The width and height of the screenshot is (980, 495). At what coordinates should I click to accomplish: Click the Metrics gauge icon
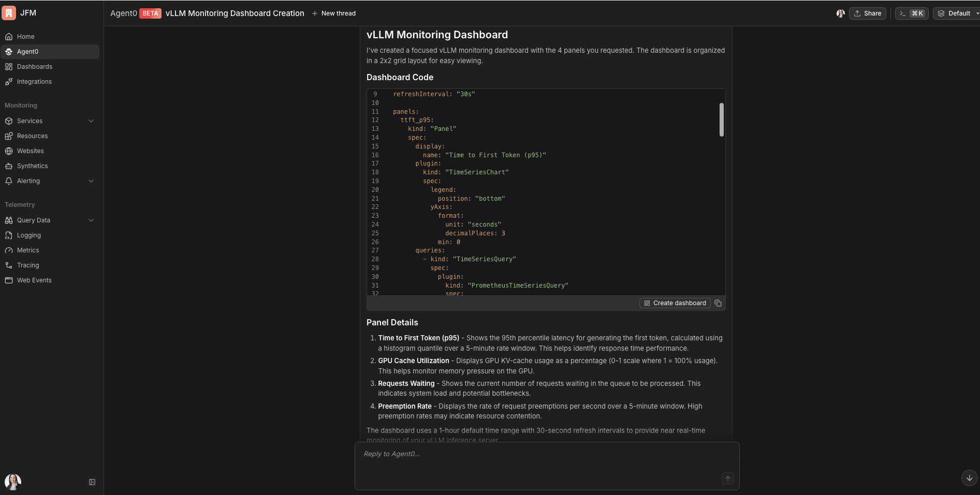point(9,250)
